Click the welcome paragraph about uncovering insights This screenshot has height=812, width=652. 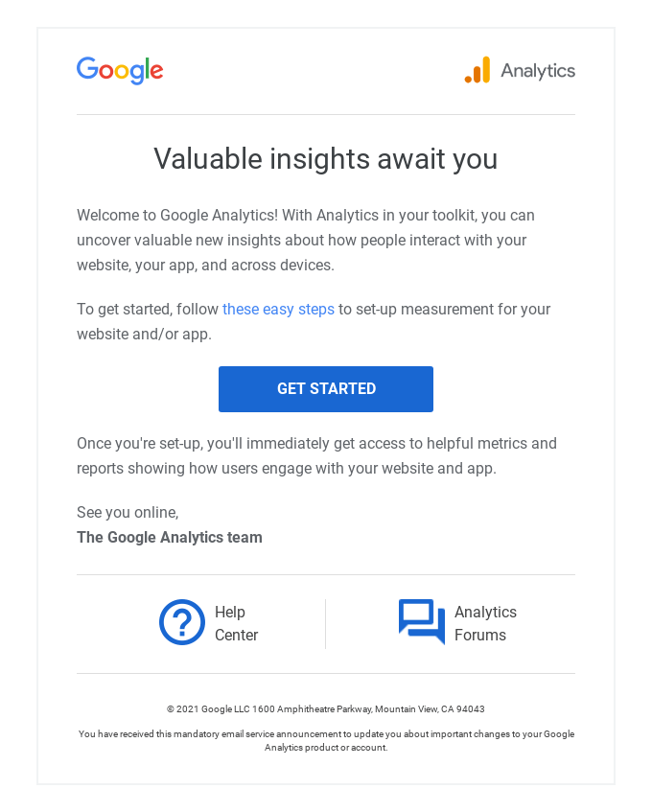(316, 240)
